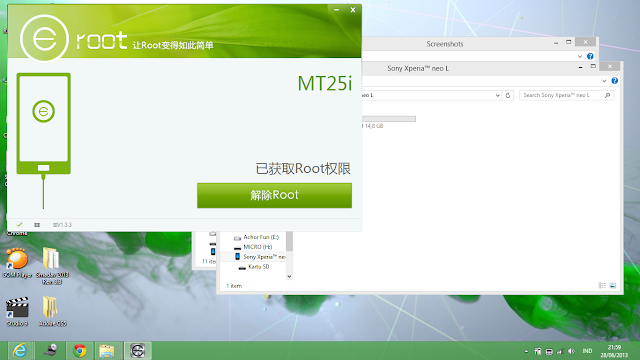Screen dimensions: 640x360
Task: Click the grid icon in eRoot status bar
Action: coord(37,225)
